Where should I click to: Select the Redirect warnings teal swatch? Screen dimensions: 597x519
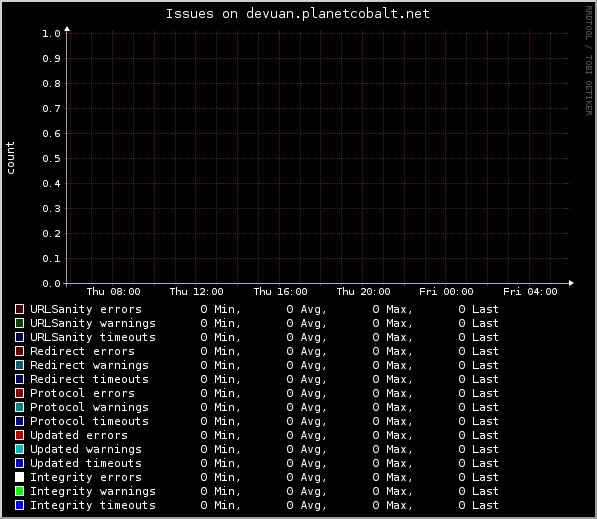(19, 365)
